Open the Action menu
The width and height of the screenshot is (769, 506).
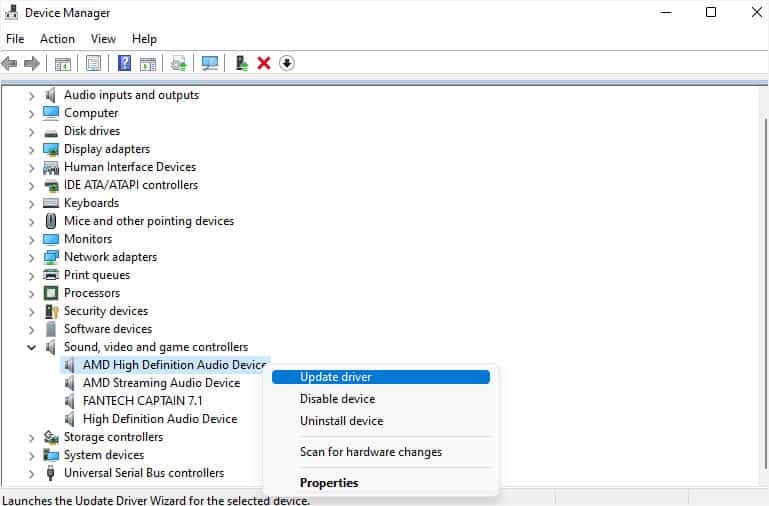[x=57, y=39]
